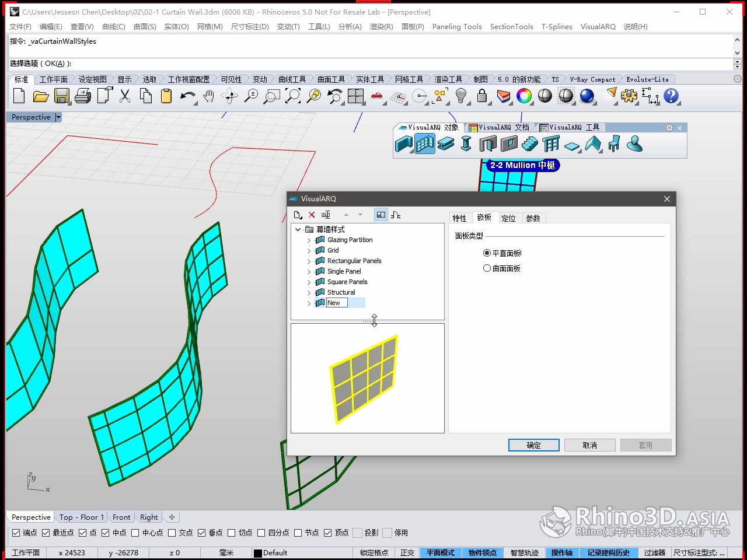Viewport: 747px width, 560px height.
Task: Toggle the preview pane icon in dialog
Action: point(381,215)
